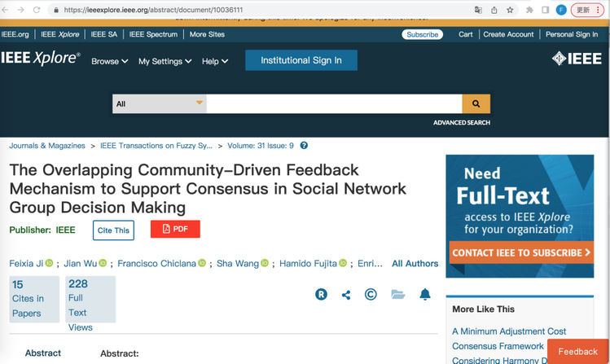Screen dimensions: 610x364
Task: Click in the search text field
Action: click(334, 104)
